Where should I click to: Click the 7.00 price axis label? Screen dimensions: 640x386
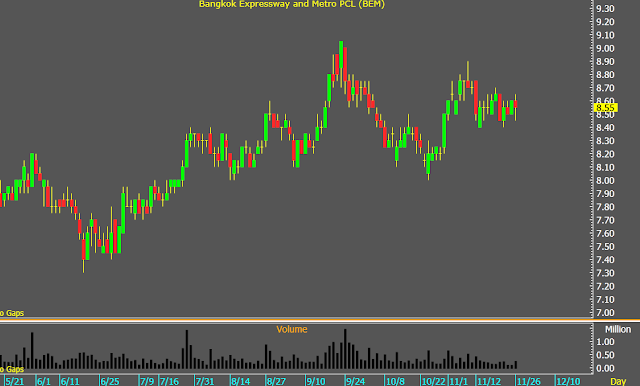point(605,313)
